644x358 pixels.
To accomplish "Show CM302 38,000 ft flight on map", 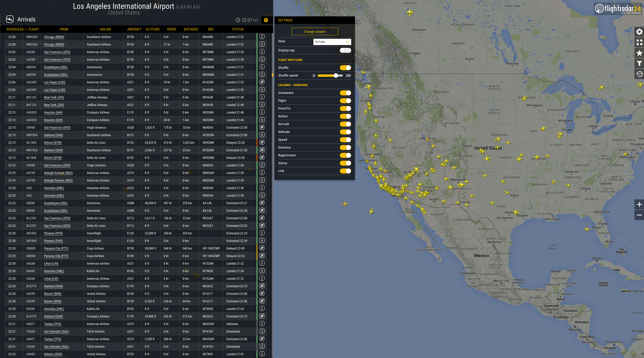I will pos(262,248).
